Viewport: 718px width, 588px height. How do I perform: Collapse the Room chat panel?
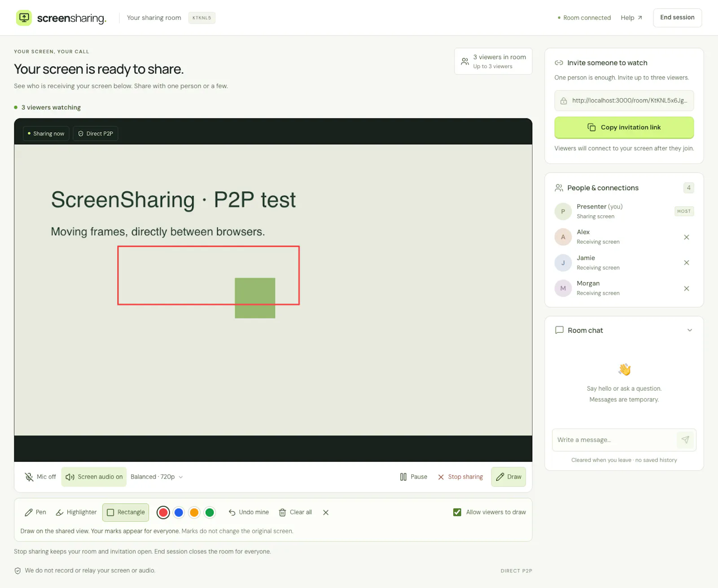pos(690,330)
